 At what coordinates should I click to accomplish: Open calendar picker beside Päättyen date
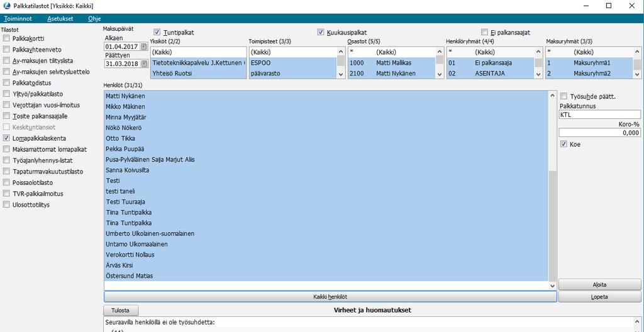[143, 64]
